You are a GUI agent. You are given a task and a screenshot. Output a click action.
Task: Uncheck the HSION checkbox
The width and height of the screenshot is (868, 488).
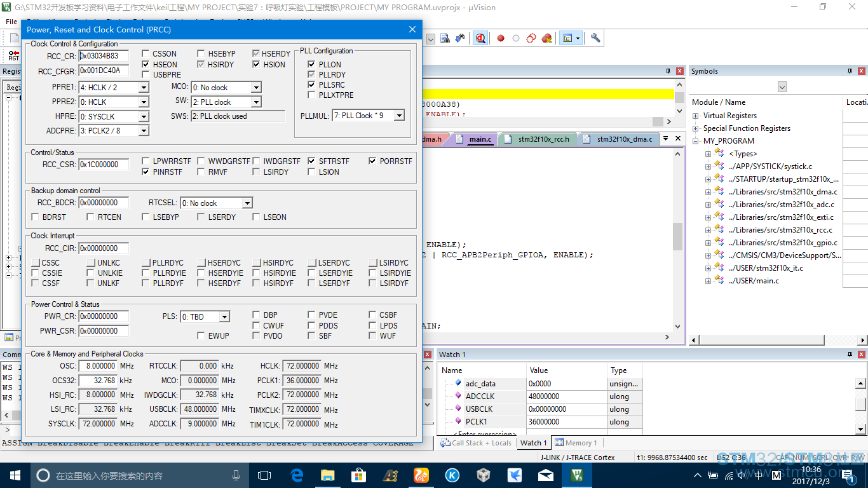pos(256,64)
